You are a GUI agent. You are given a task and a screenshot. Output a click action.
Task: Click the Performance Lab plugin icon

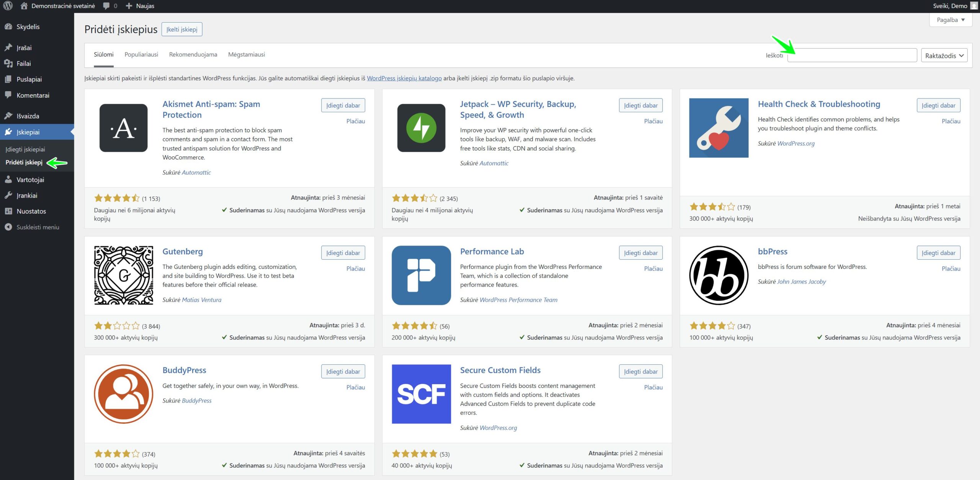(x=421, y=275)
